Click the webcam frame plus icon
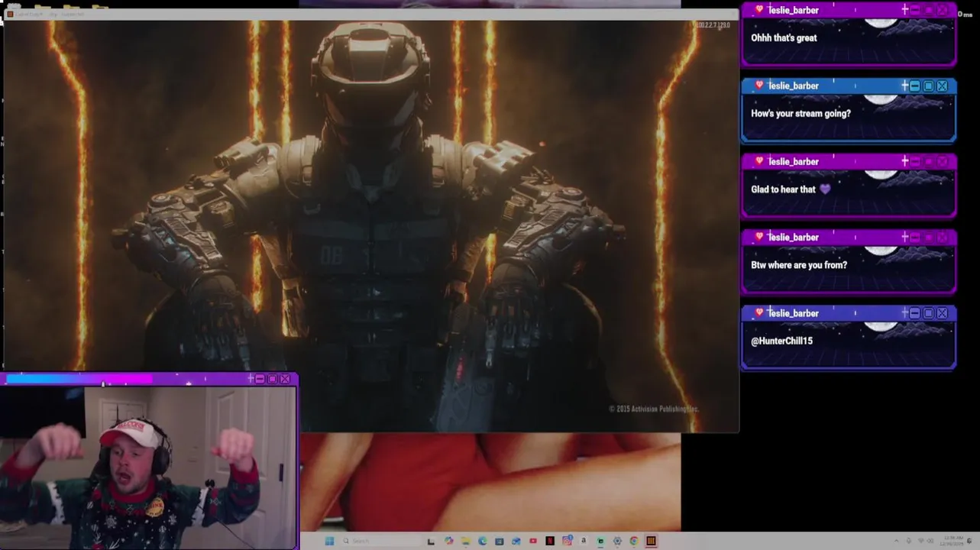The width and height of the screenshot is (980, 550). (251, 378)
